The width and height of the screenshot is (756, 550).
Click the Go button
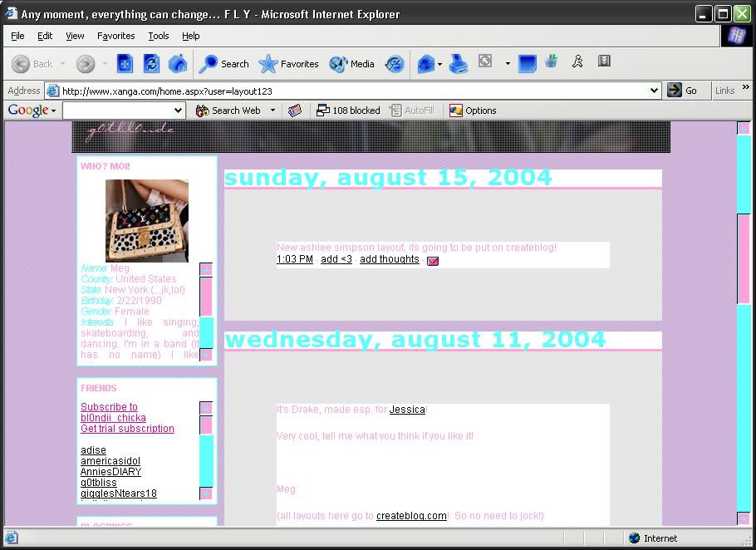[x=682, y=90]
